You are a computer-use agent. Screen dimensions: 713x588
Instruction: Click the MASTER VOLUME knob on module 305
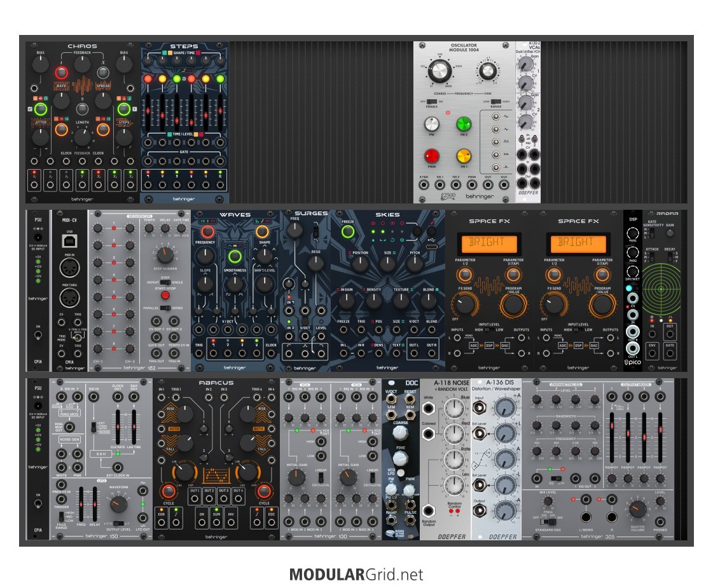pyautogui.click(x=637, y=509)
